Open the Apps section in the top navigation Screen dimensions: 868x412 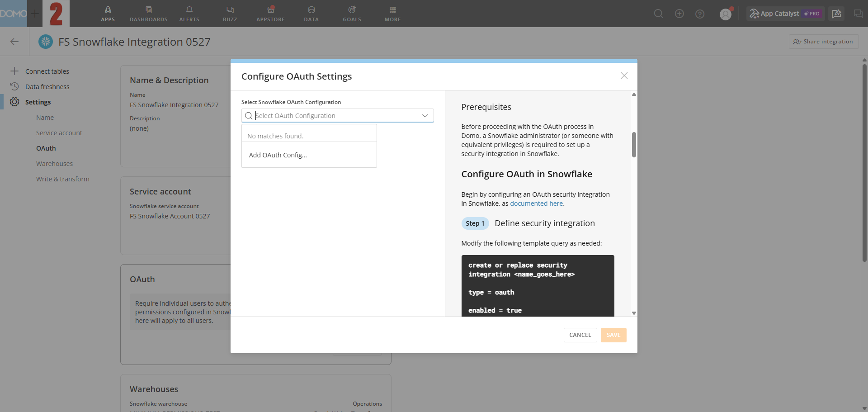[x=108, y=14]
